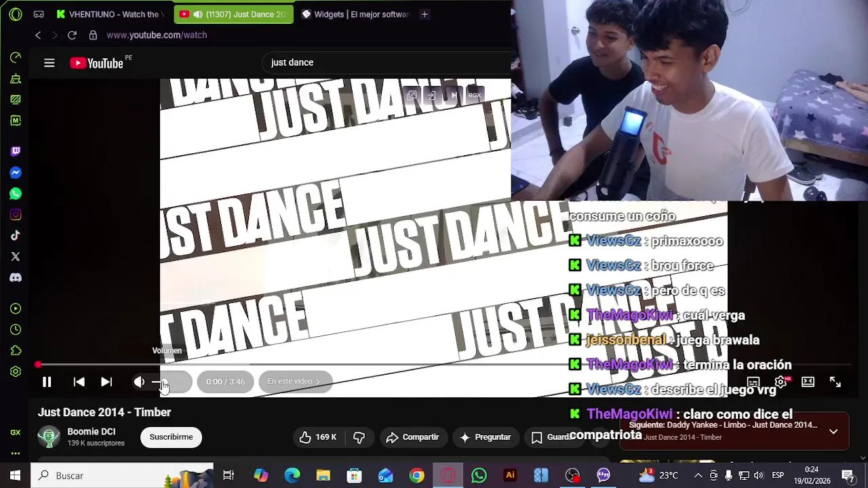Open X (Twitter) from the sidebar

(x=16, y=256)
